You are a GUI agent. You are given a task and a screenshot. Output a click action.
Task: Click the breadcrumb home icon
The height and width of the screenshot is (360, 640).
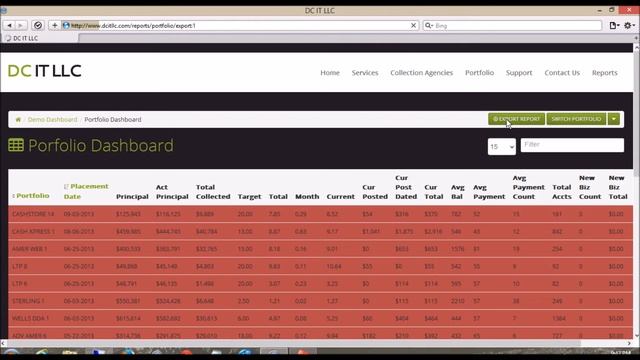[18, 120]
